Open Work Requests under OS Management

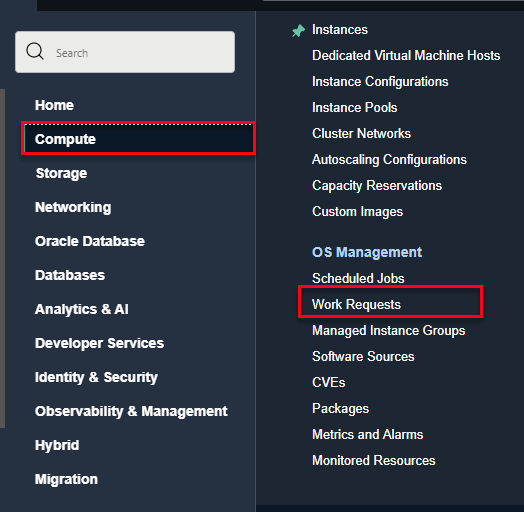[x=356, y=305]
